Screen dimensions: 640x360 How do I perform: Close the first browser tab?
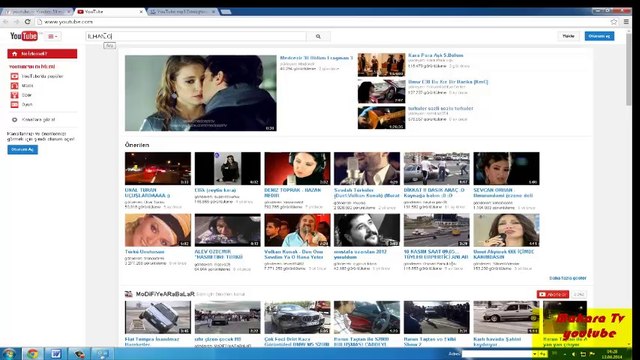pyautogui.click(x=69, y=12)
